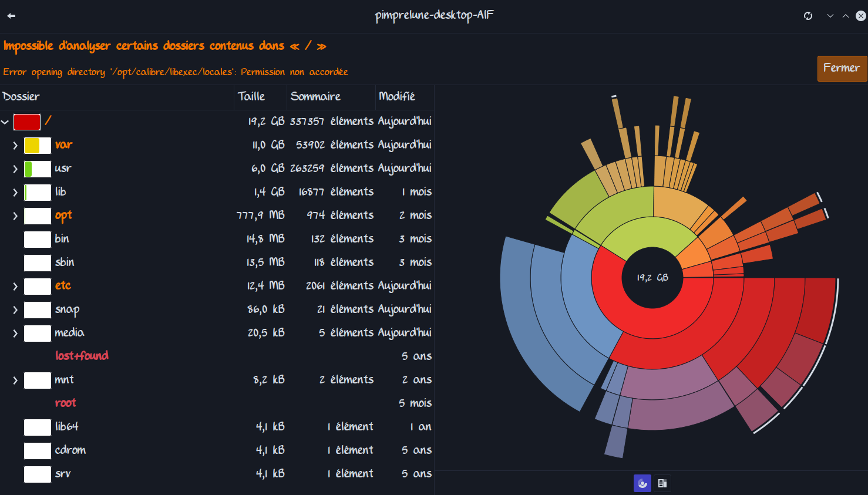Click the 19,2 GB chart center
The height and width of the screenshot is (495, 868).
(652, 278)
